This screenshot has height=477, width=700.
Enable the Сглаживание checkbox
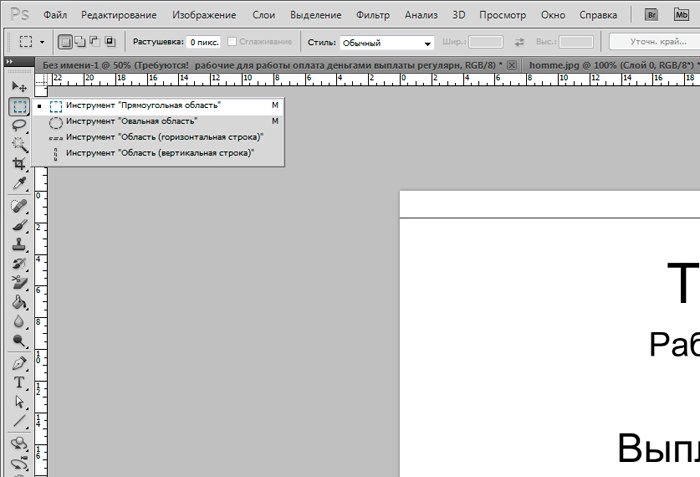coord(232,42)
